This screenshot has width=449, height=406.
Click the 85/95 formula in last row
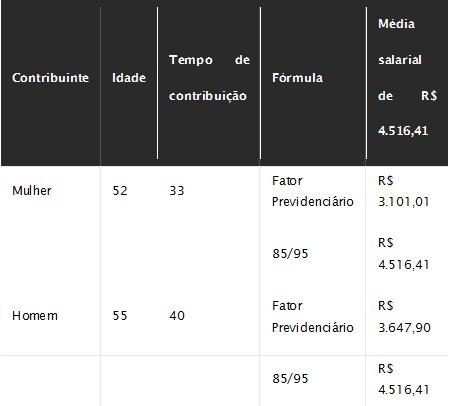[290, 378]
